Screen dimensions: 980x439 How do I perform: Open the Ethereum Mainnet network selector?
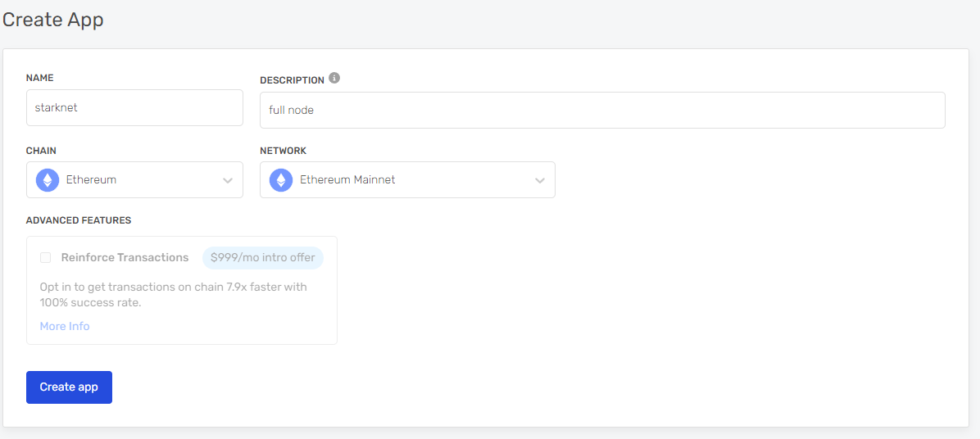[x=407, y=180]
